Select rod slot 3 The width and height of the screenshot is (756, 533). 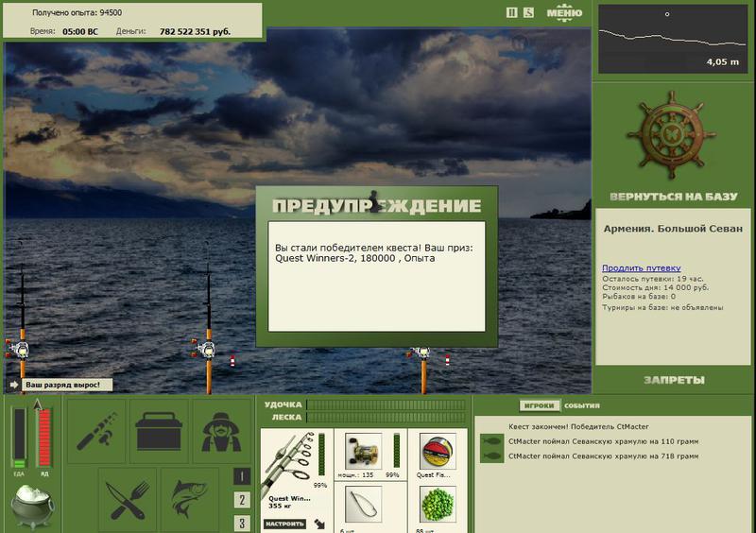[242, 524]
